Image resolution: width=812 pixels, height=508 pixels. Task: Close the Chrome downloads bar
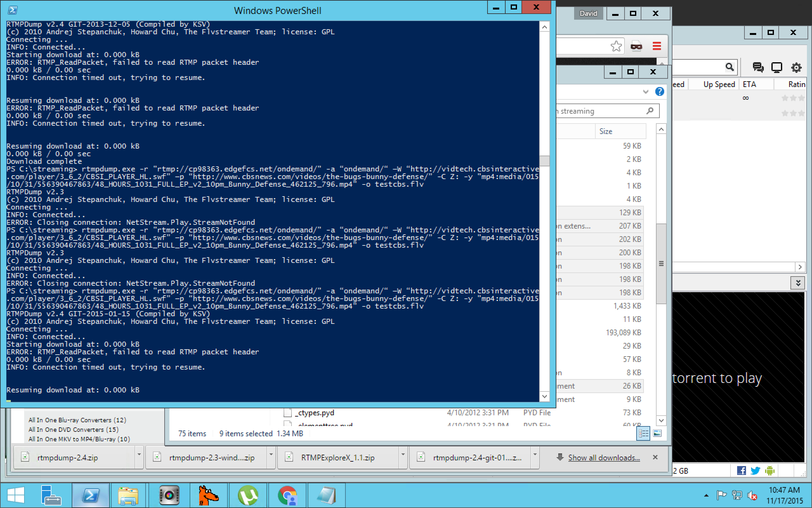pyautogui.click(x=655, y=457)
